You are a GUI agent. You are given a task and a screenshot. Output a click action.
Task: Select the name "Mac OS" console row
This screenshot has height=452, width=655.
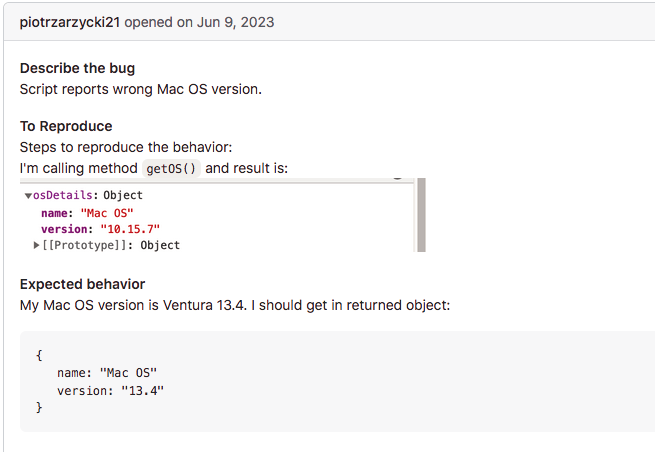click(86, 213)
